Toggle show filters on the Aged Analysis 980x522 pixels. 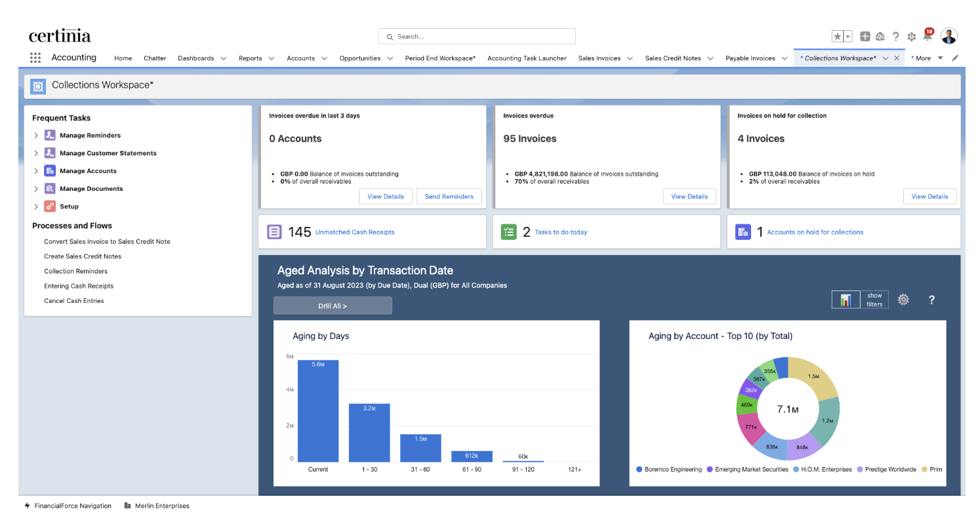[x=874, y=300]
